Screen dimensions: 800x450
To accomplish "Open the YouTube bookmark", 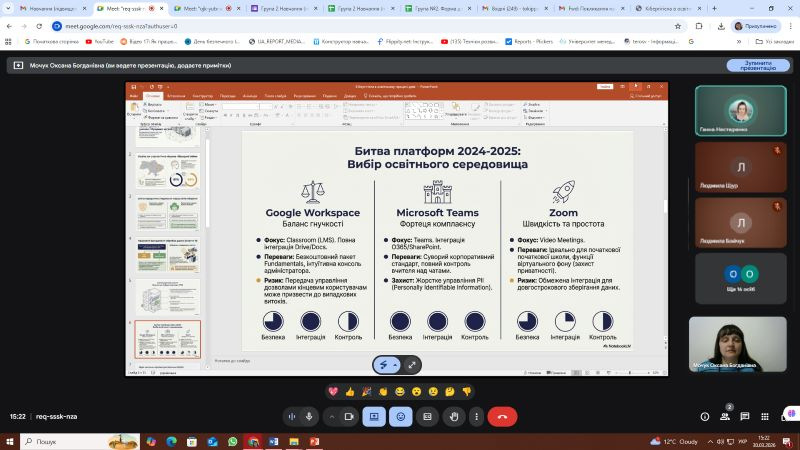I will (99, 42).
